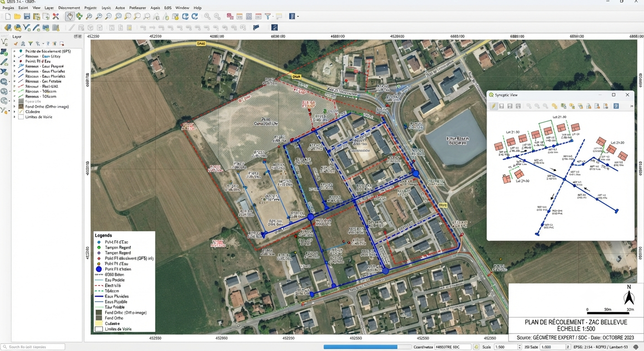Click the V-shaped vector icon in the second toolbar
Screen dimensions: 644x351
[27, 27]
